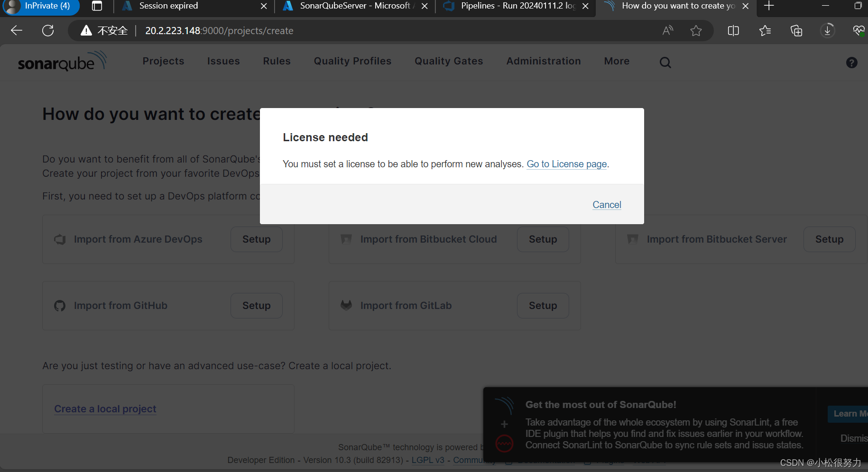Click the Create a local project link
Viewport: 868px width, 472px height.
point(105,409)
